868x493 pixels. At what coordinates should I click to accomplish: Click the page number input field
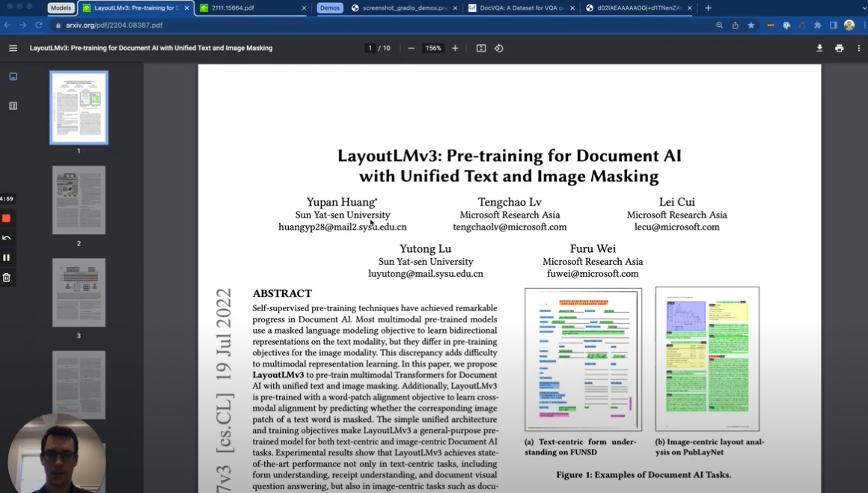[370, 48]
